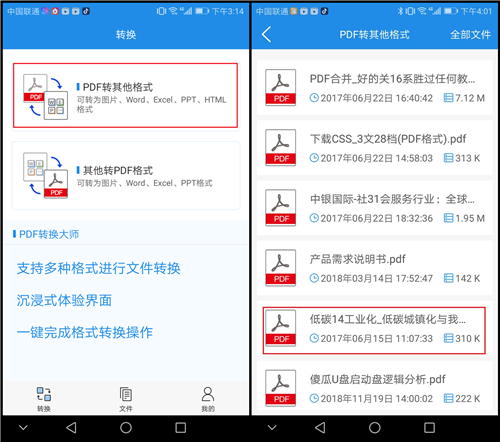Tap 沉浸式体验界面 text
Viewport: 500px width, 442px height.
(64, 300)
